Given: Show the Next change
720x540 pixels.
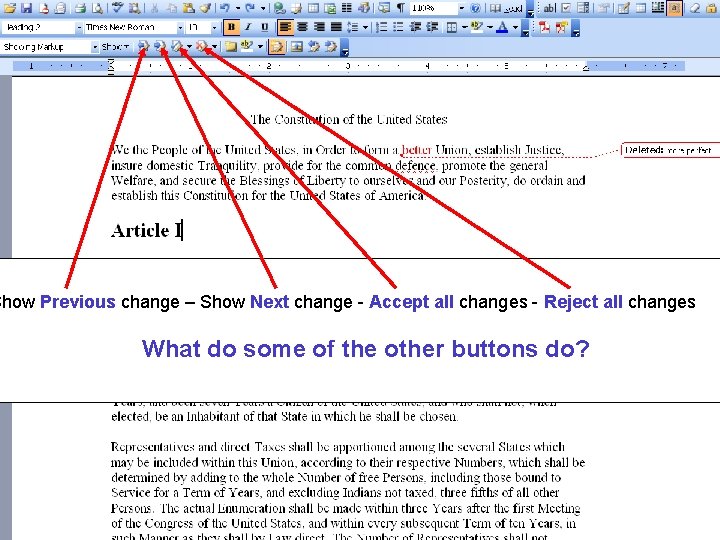Looking at the screenshot, I should pos(160,46).
